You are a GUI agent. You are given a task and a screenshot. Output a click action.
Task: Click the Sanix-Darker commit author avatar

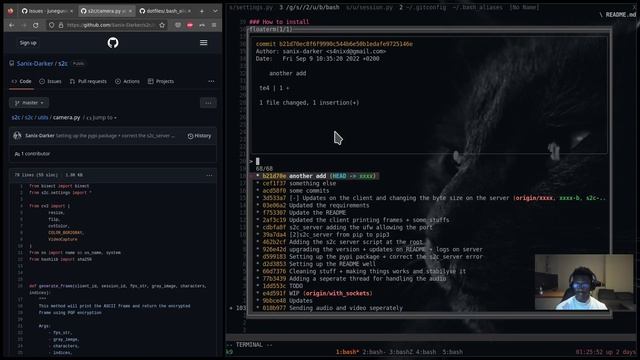click(x=17, y=136)
